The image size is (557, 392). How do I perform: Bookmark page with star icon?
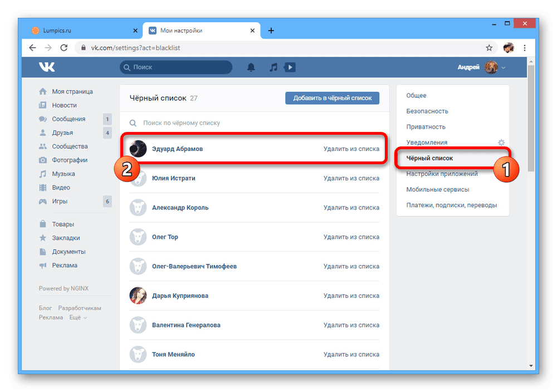[x=489, y=48]
